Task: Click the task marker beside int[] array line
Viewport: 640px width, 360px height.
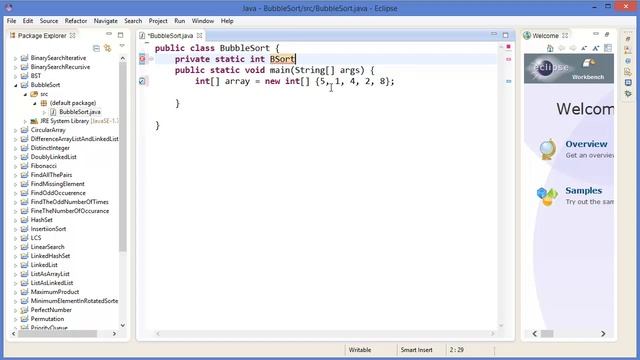Action: tap(142, 81)
